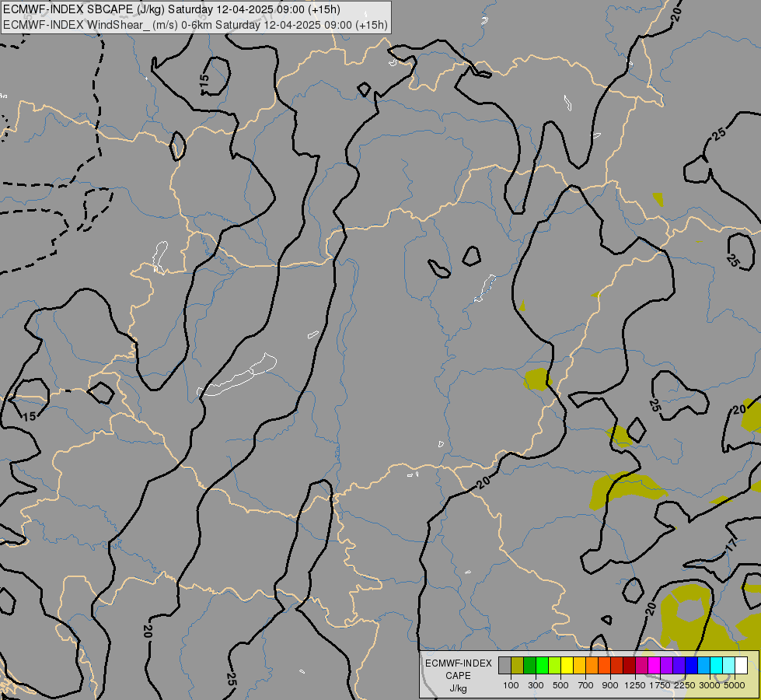This screenshot has width=761, height=700.
Task: Click the 5000 value on the legend scale
Action: click(735, 685)
